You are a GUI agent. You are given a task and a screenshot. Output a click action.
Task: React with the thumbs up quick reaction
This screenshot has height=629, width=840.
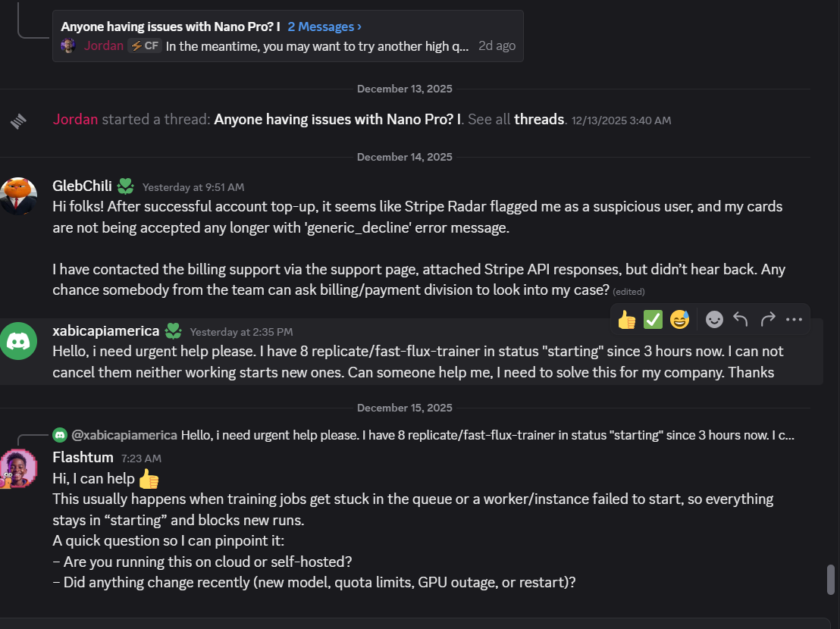tap(626, 319)
